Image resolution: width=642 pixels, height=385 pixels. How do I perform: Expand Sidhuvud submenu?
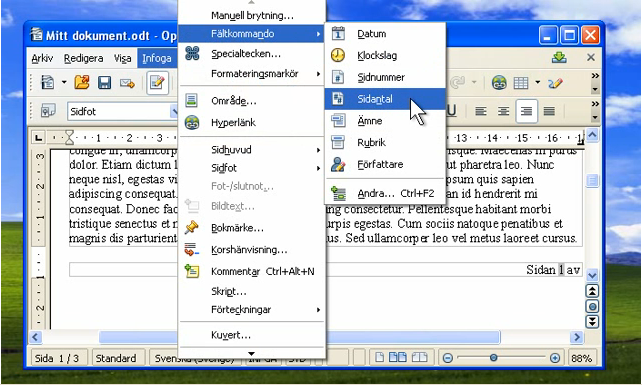(x=252, y=149)
